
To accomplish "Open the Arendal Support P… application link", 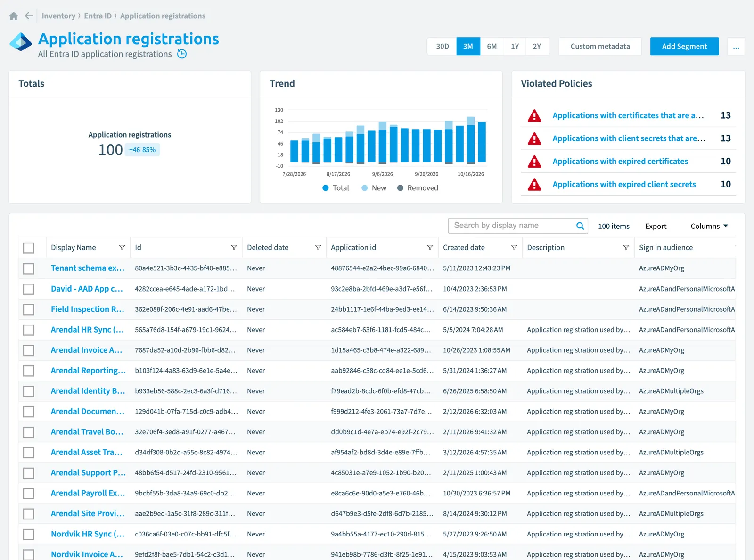I will click(x=88, y=473).
